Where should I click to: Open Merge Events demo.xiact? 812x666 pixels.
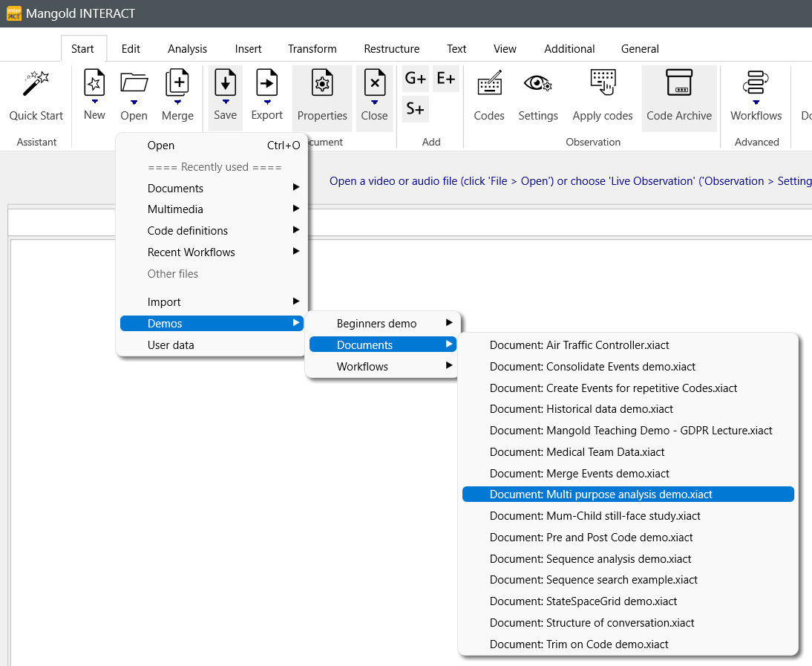pos(628,474)
